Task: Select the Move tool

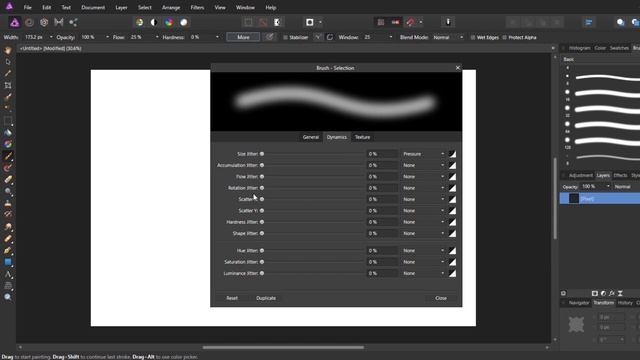Action: point(8,62)
